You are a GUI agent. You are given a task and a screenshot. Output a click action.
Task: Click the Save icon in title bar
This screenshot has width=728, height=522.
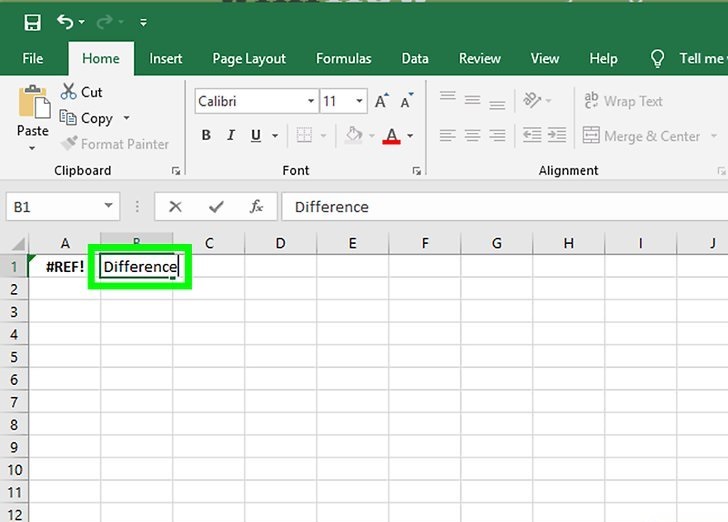coord(32,22)
